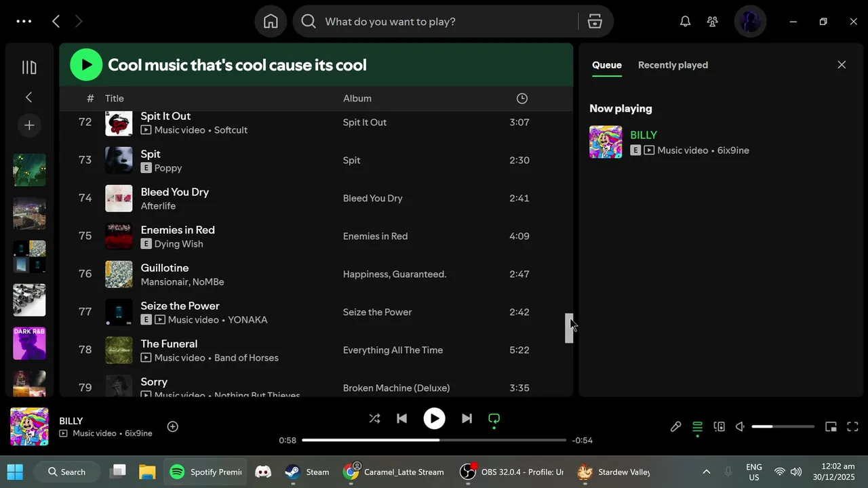
Task: Play the Cool music playlist
Action: pyautogui.click(x=86, y=65)
